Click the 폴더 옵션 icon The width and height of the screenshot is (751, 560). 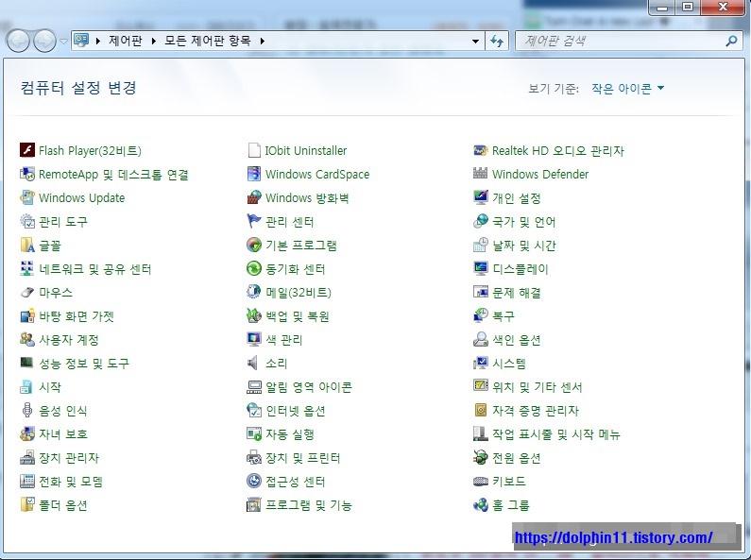pos(27,504)
